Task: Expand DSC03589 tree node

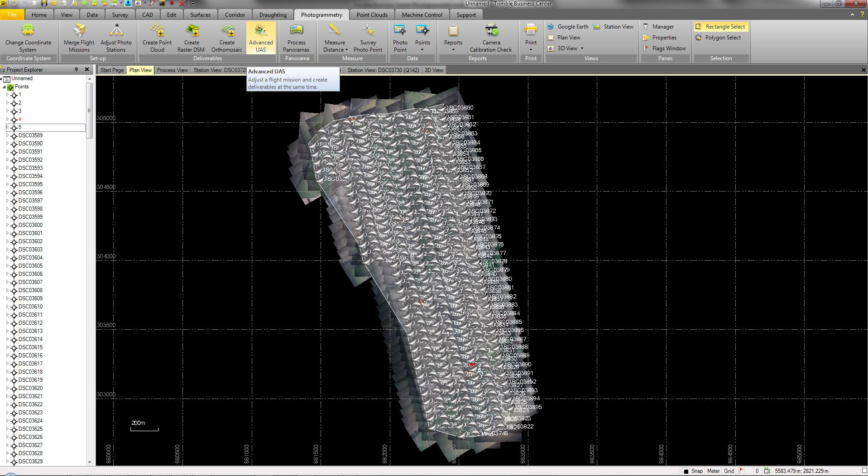Action: point(7,135)
